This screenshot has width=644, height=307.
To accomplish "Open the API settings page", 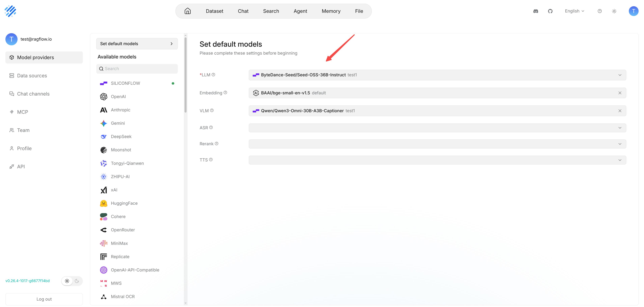I will 44,167.
